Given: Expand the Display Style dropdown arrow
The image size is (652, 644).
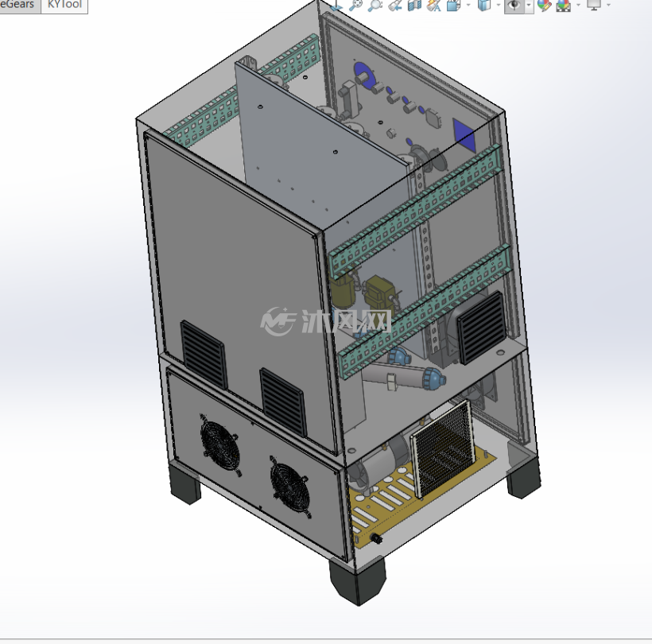Looking at the screenshot, I should click(499, 5).
